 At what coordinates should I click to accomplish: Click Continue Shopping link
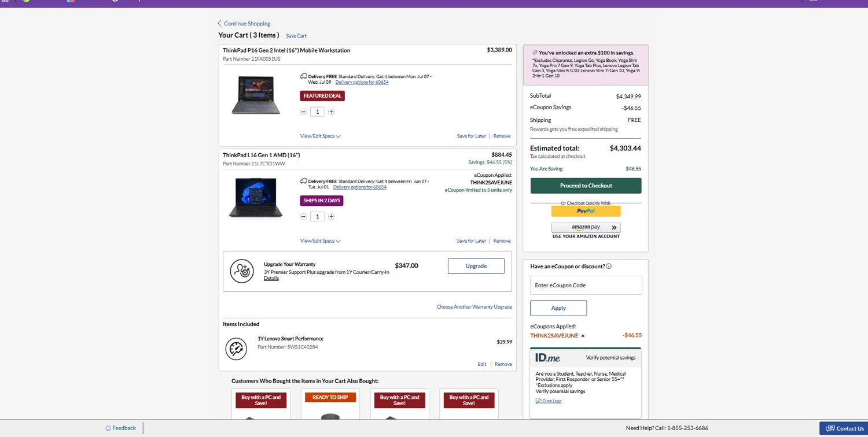point(247,24)
